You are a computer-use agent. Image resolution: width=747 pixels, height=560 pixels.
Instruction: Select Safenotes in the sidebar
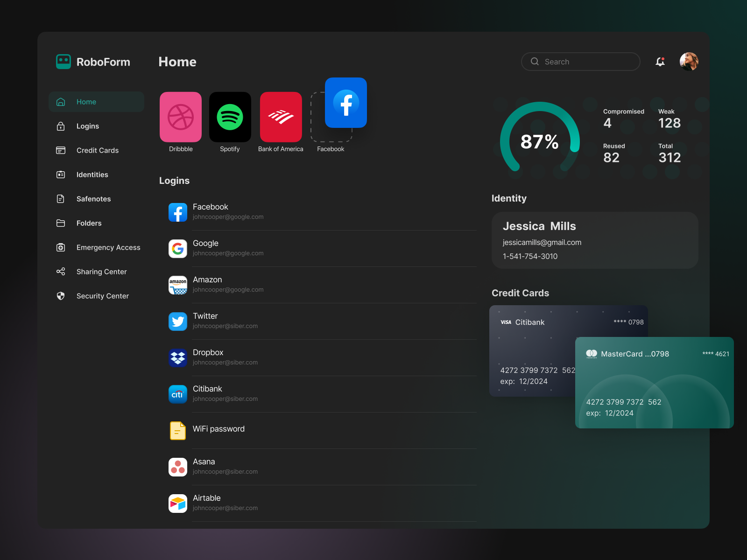click(x=93, y=199)
